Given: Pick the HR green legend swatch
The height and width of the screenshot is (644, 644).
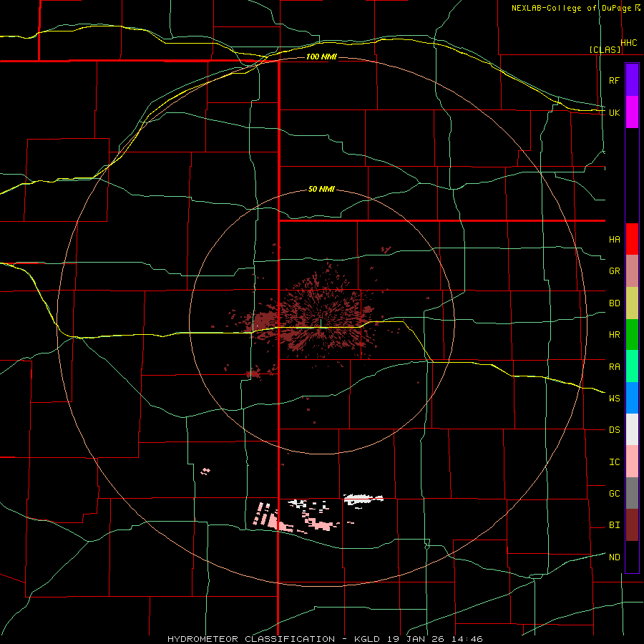Looking at the screenshot, I should tap(632, 335).
